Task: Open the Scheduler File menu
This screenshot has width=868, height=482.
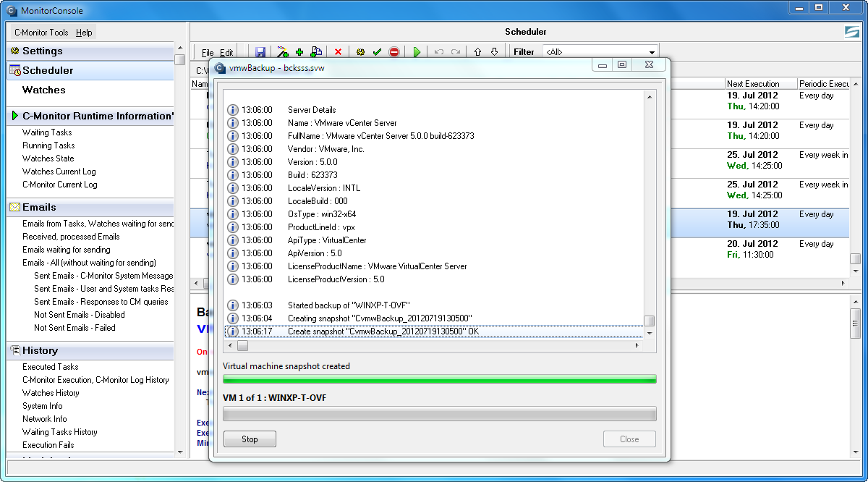Action: (x=208, y=53)
